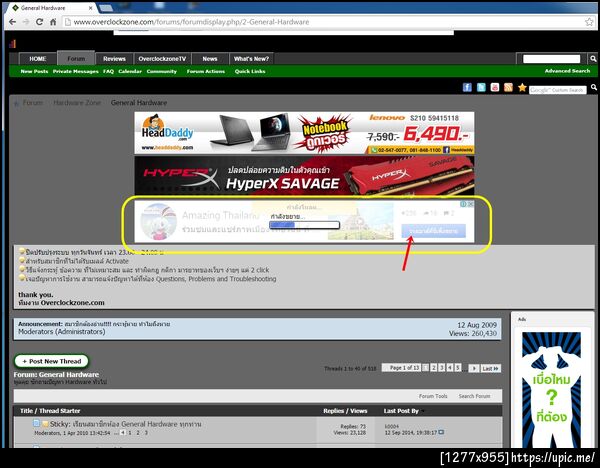Open Advanced Search link

567,71
